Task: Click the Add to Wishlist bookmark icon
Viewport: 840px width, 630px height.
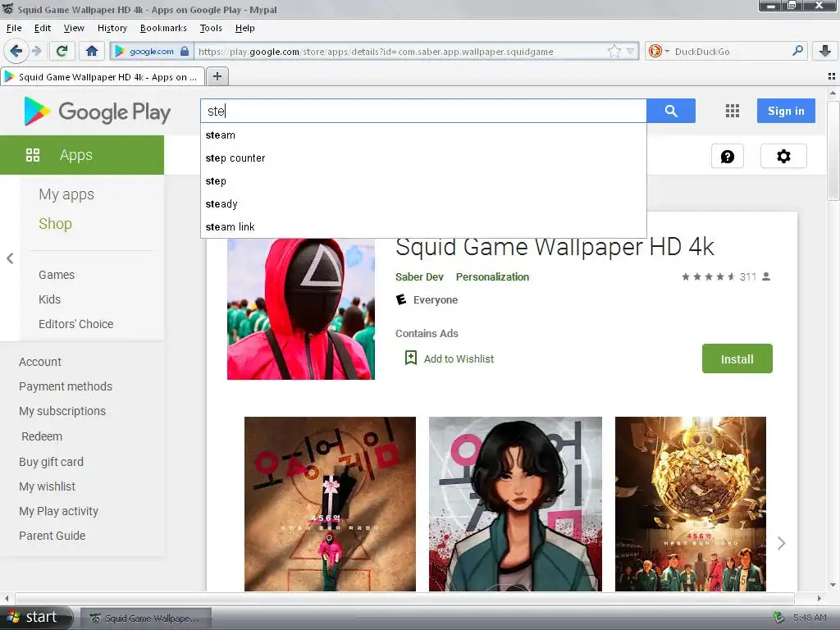Action: 411,358
